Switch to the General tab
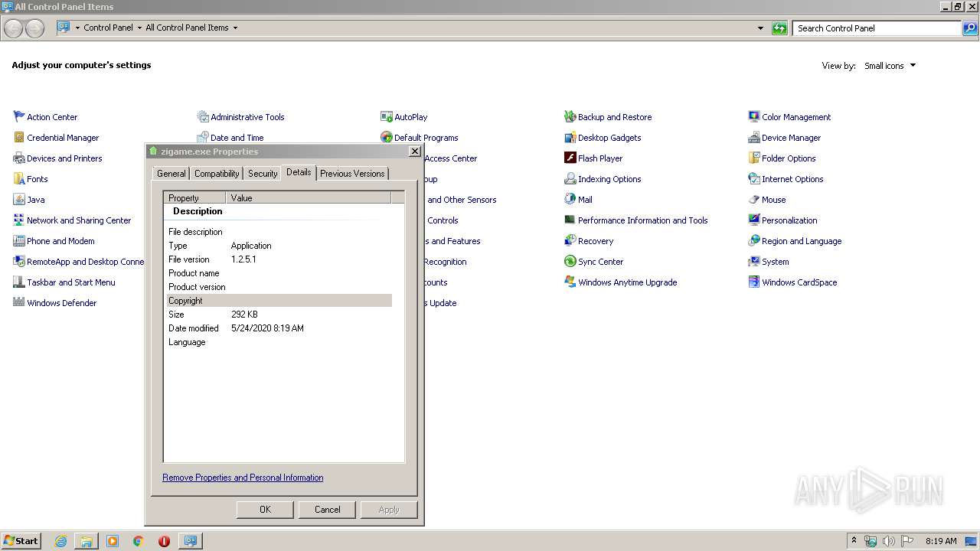 tap(171, 174)
